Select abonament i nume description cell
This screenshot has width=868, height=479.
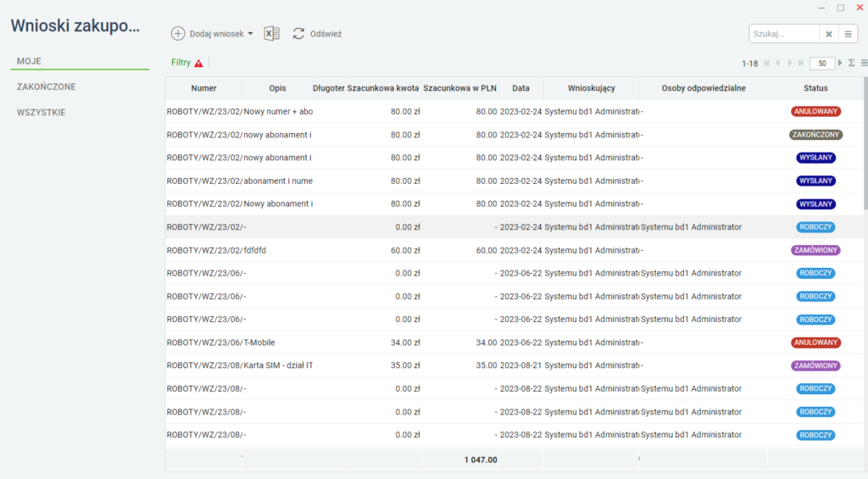point(278,181)
